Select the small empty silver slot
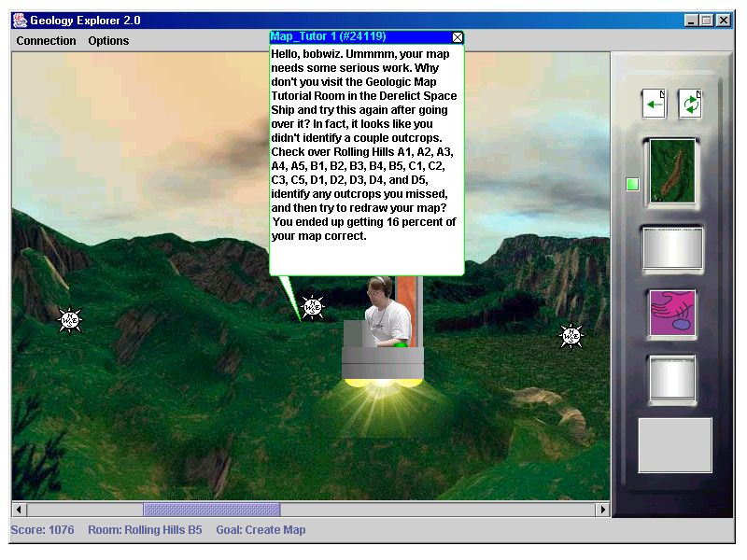The image size is (747, 560). tap(672, 379)
